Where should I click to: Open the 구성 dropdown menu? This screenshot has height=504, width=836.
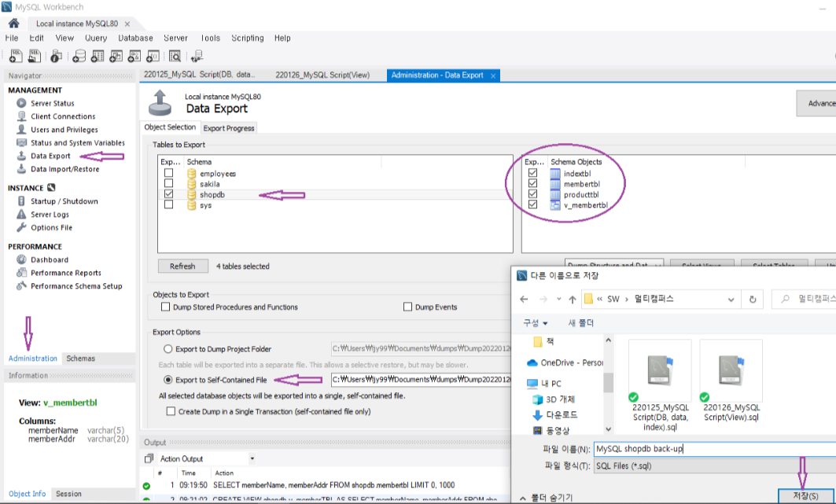pos(536,323)
